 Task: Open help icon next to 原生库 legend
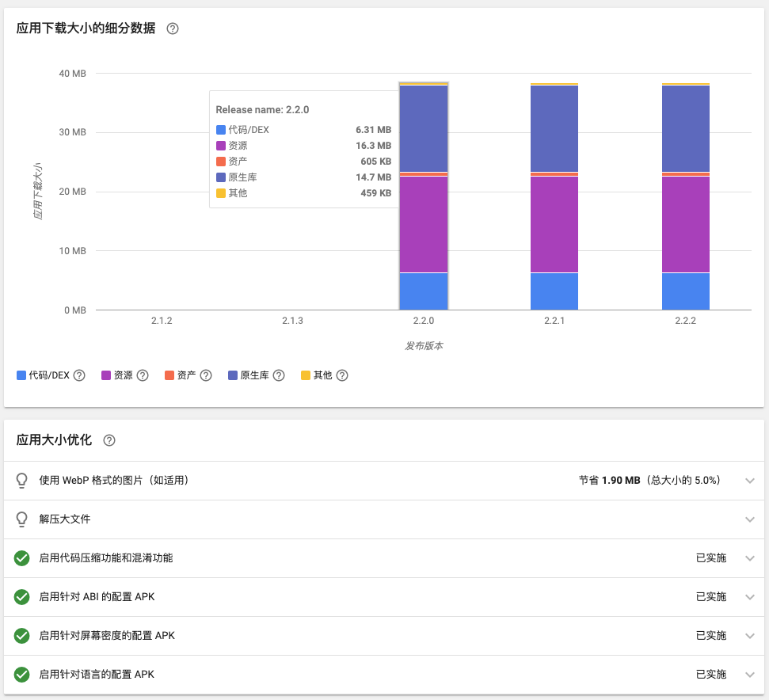click(279, 375)
